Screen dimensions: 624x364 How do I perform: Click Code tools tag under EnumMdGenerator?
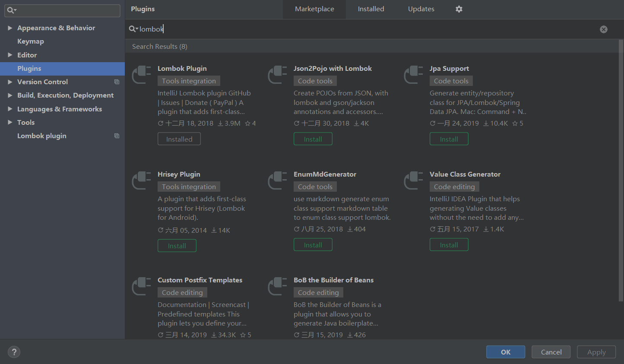click(x=315, y=187)
